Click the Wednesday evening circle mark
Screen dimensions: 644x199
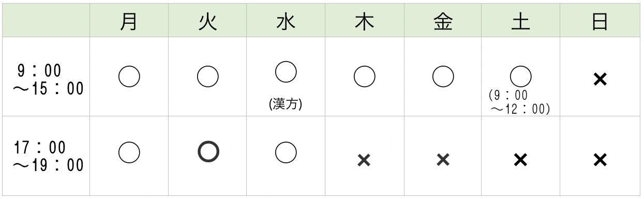click(x=286, y=151)
